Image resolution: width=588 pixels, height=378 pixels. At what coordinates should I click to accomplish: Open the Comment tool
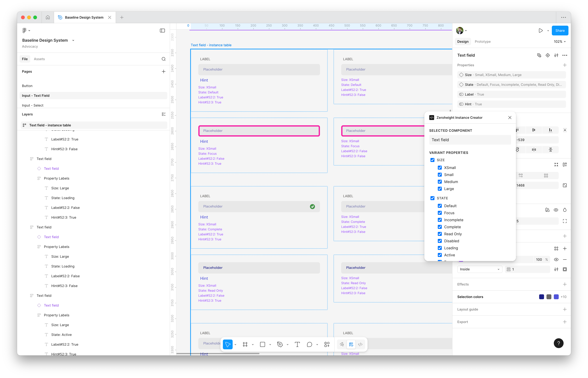pos(309,344)
